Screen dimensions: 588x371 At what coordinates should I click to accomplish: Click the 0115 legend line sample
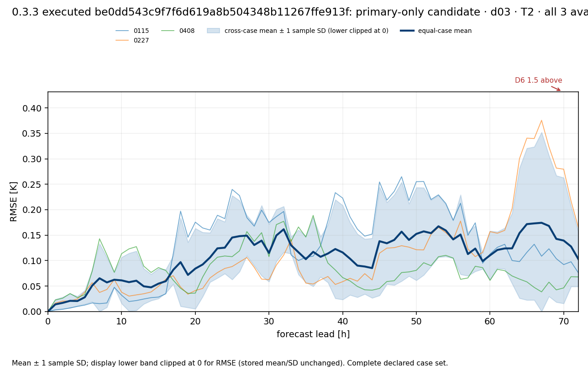pos(122,31)
